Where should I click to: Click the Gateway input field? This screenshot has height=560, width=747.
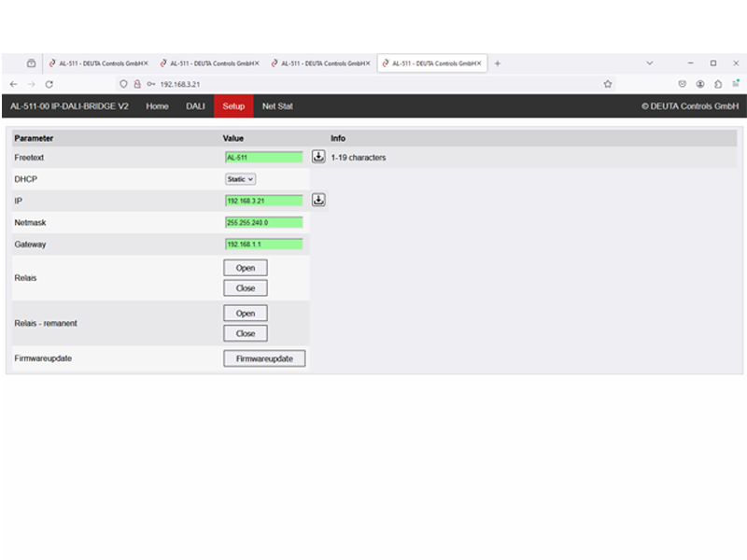coord(264,244)
